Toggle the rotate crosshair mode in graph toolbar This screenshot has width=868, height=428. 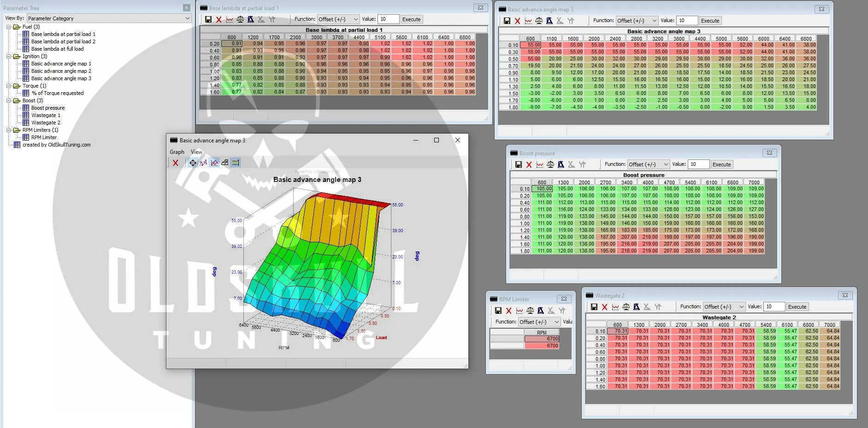[x=193, y=163]
